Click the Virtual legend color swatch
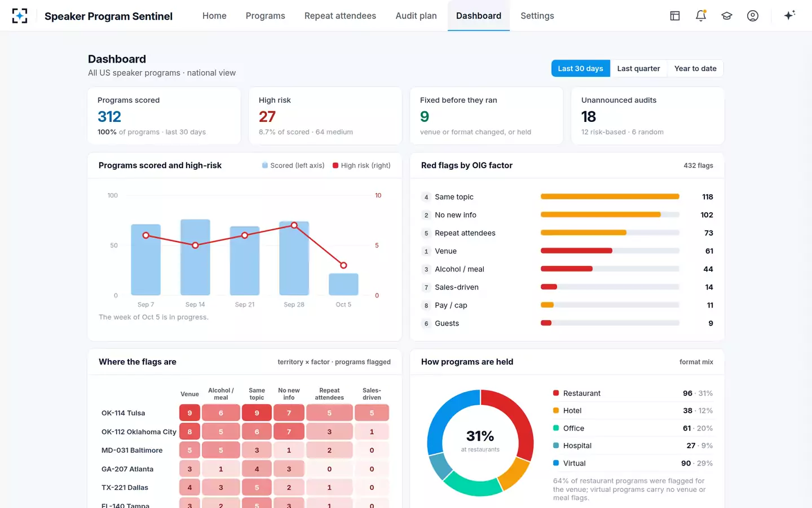This screenshot has height=508, width=812. coord(556,463)
